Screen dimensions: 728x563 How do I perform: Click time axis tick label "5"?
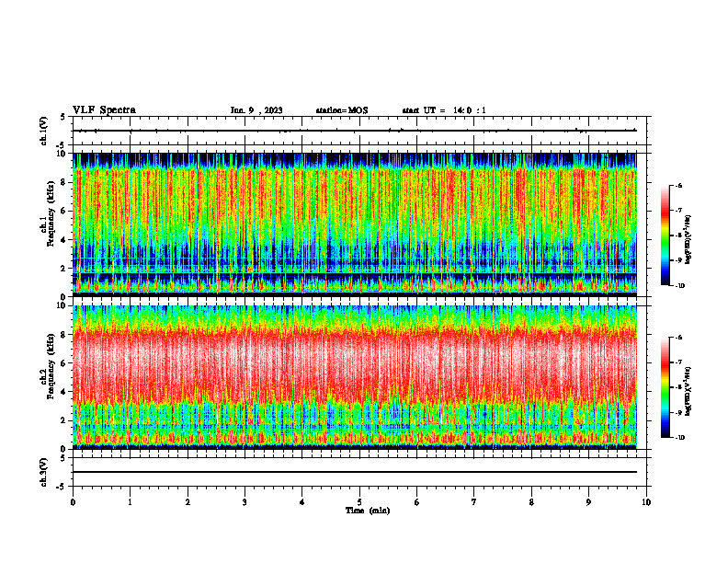pyautogui.click(x=359, y=502)
